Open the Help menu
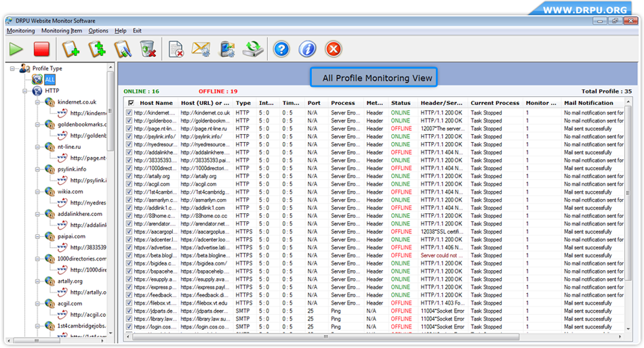 121,30
